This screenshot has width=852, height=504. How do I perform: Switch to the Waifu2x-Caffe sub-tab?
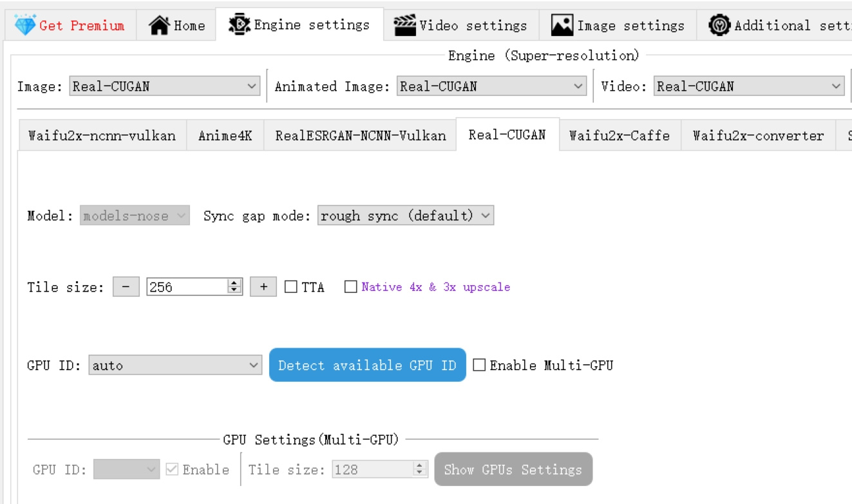click(620, 136)
